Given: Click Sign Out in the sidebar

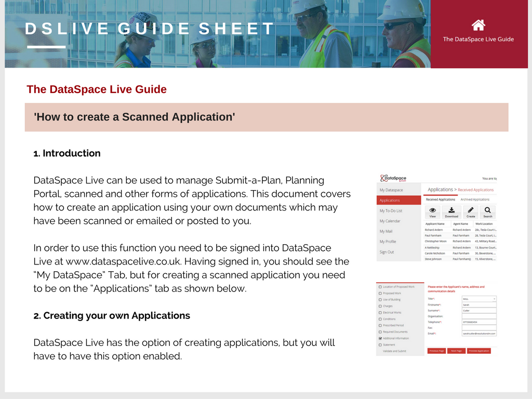Looking at the screenshot, I should (x=387, y=252).
